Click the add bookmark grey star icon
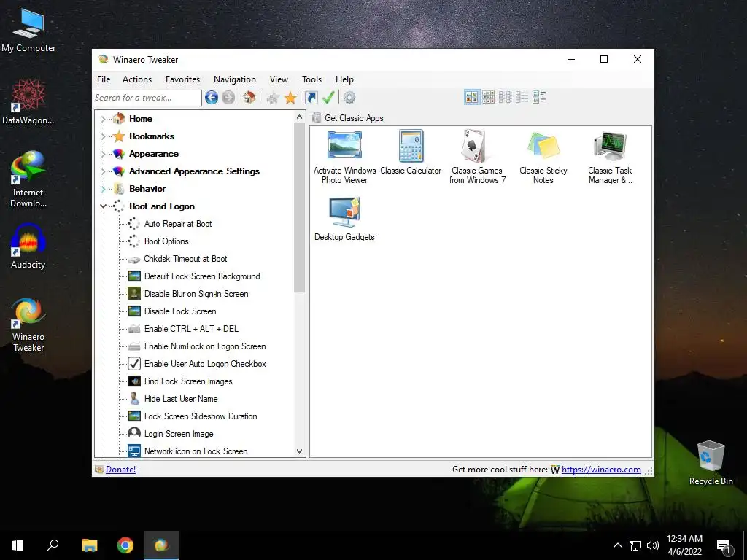 tap(273, 98)
